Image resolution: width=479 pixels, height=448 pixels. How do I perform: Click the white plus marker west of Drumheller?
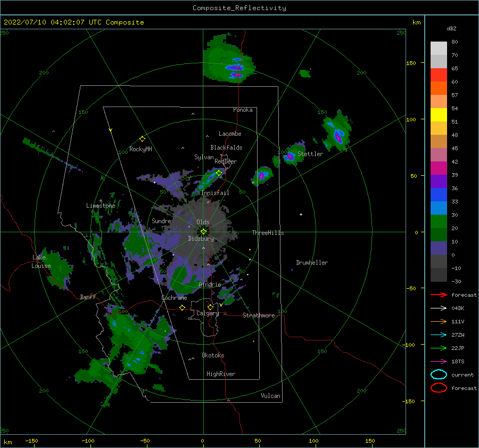click(x=301, y=214)
